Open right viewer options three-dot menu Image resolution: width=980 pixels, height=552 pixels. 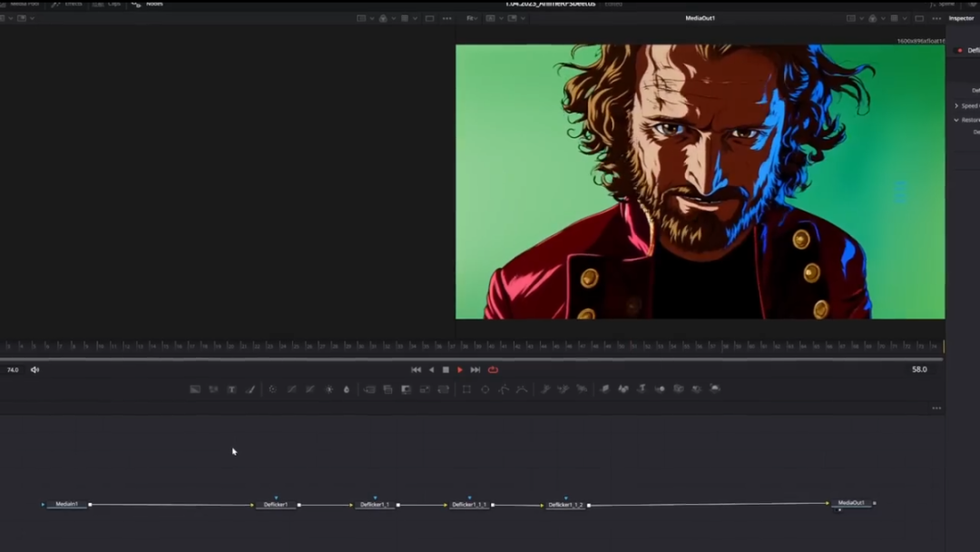pyautogui.click(x=936, y=18)
